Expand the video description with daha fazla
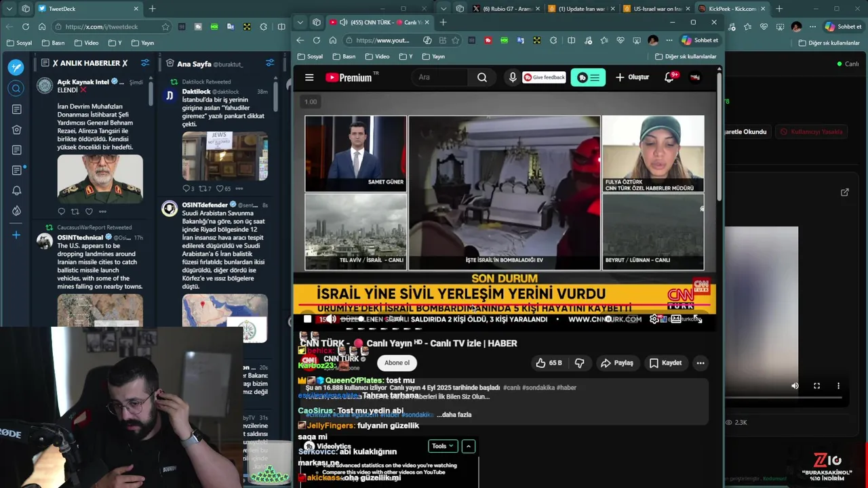Viewport: 868px width, 488px height. coord(456,415)
